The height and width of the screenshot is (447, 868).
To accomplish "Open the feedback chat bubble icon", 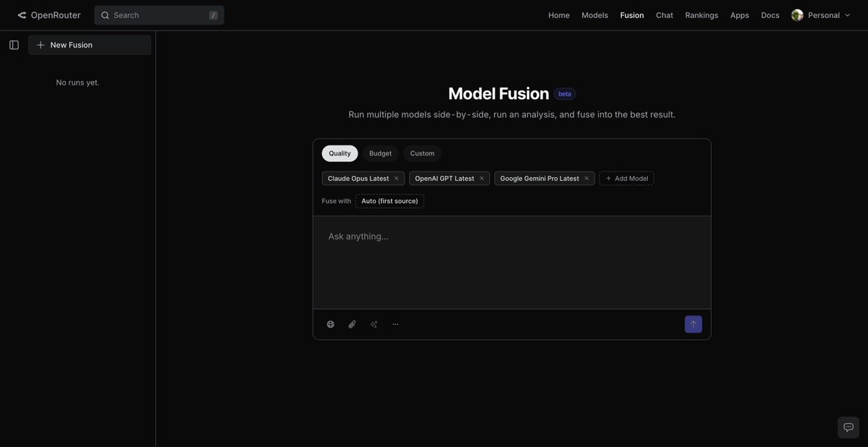I will [x=848, y=427].
